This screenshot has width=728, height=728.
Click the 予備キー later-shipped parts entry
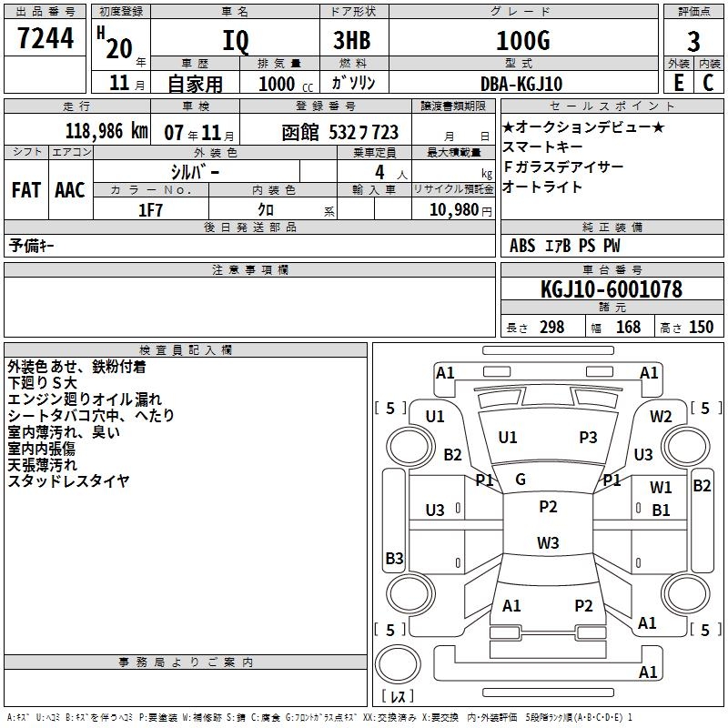click(31, 246)
